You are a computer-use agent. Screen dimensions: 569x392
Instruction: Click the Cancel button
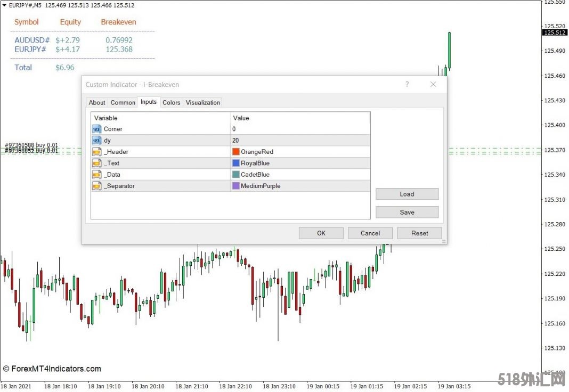pos(370,233)
